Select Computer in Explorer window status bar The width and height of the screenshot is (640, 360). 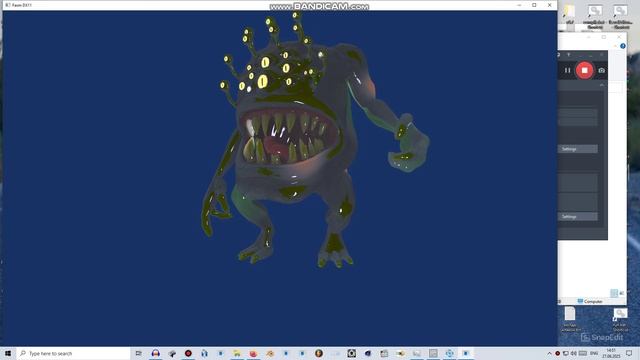coord(590,301)
